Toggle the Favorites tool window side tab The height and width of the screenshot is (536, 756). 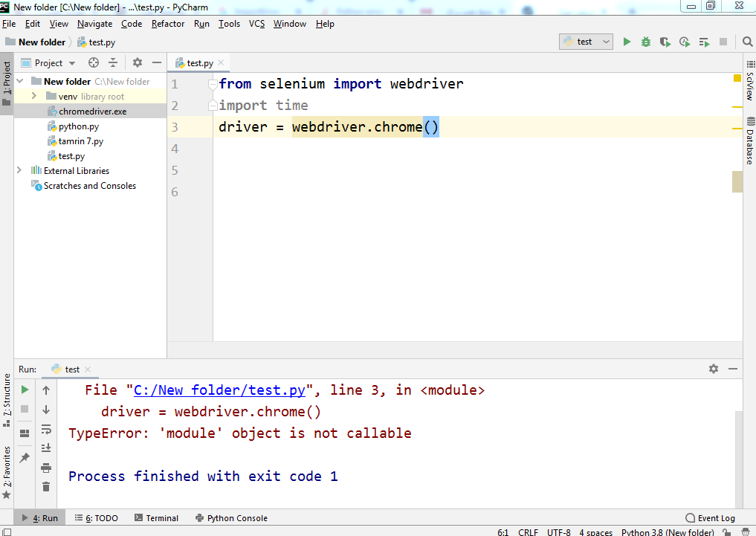point(7,472)
